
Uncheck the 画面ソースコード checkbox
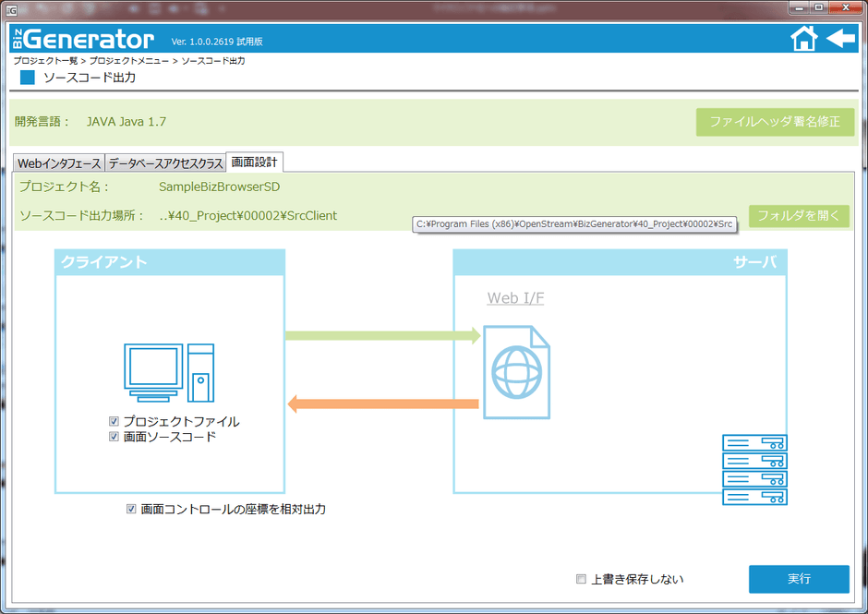(115, 437)
